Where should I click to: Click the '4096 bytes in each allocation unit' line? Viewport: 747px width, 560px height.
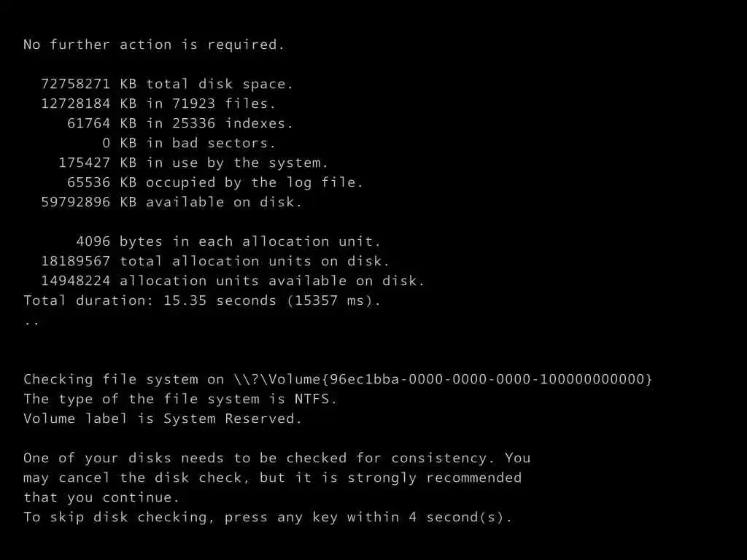[228, 241]
